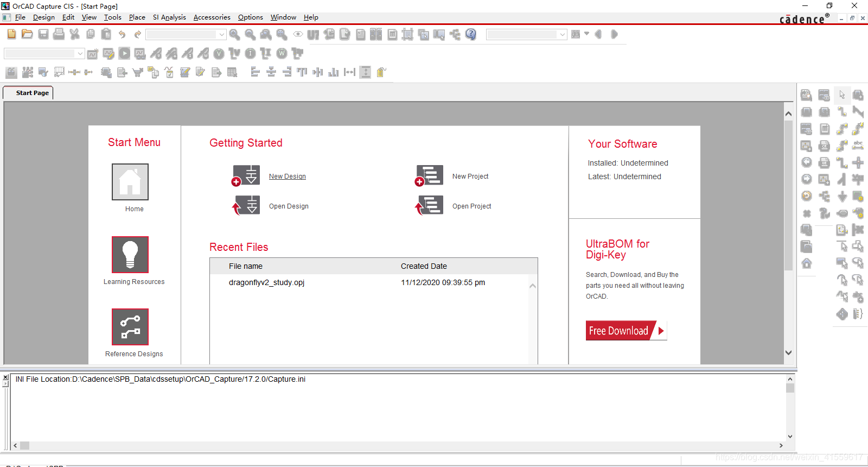Image resolution: width=868 pixels, height=467 pixels.
Task: Click the price tag icon
Action: [381, 72]
